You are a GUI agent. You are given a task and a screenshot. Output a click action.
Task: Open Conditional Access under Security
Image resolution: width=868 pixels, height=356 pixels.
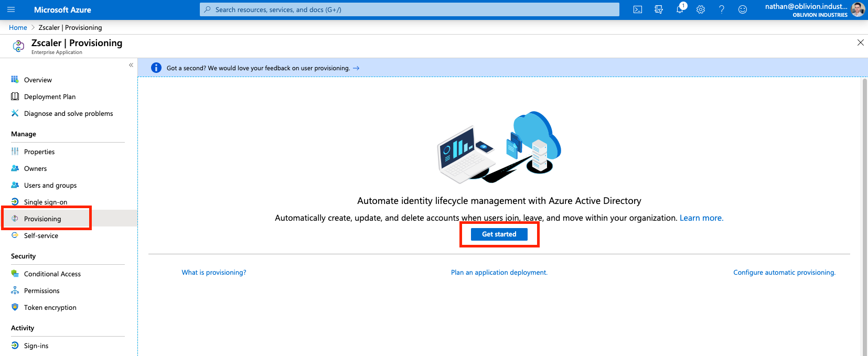tap(52, 274)
